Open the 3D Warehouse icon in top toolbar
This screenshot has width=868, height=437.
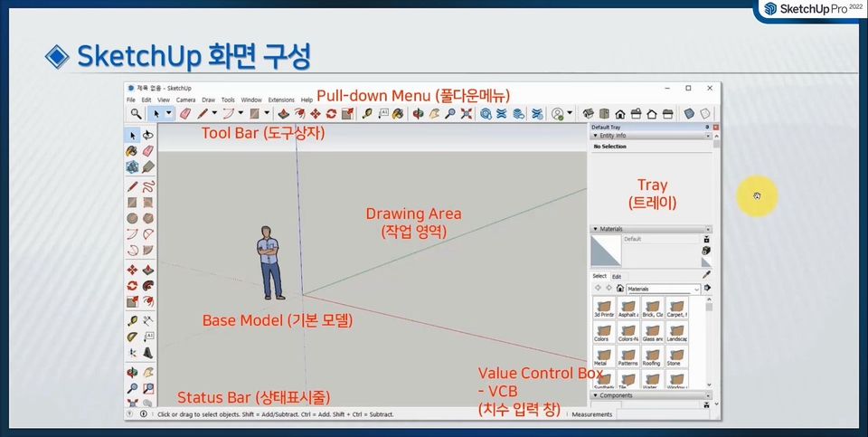click(486, 113)
